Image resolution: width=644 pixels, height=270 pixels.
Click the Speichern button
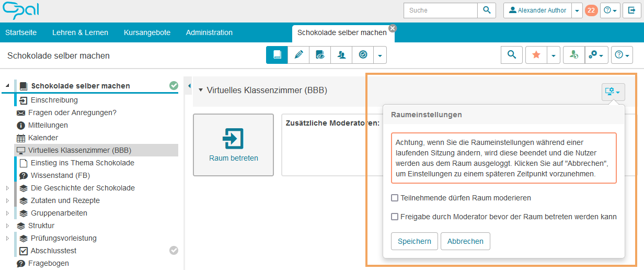tap(415, 241)
